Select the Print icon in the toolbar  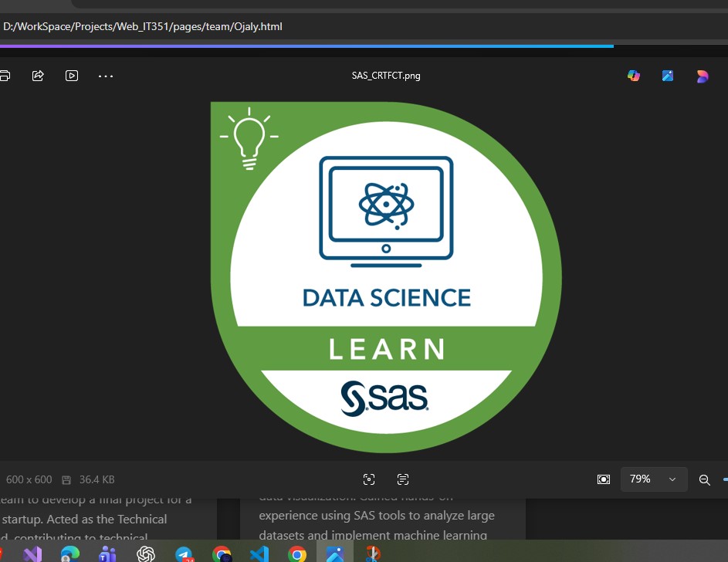coord(4,76)
